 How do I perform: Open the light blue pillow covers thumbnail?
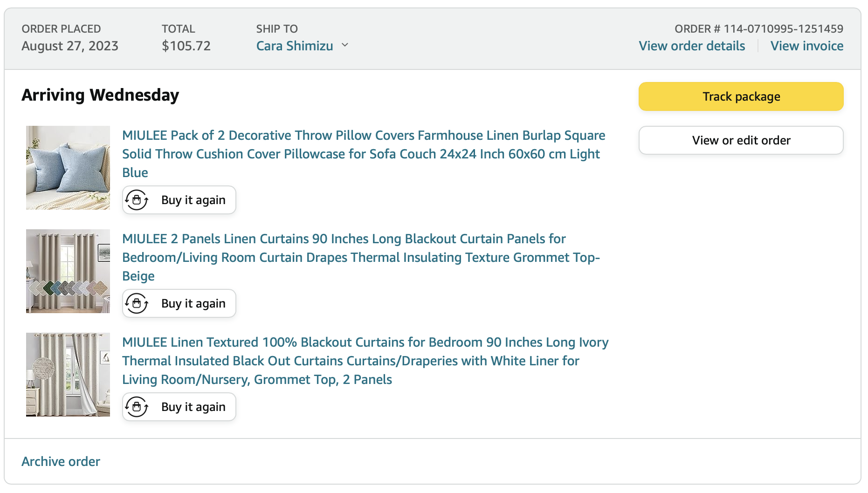tap(68, 168)
